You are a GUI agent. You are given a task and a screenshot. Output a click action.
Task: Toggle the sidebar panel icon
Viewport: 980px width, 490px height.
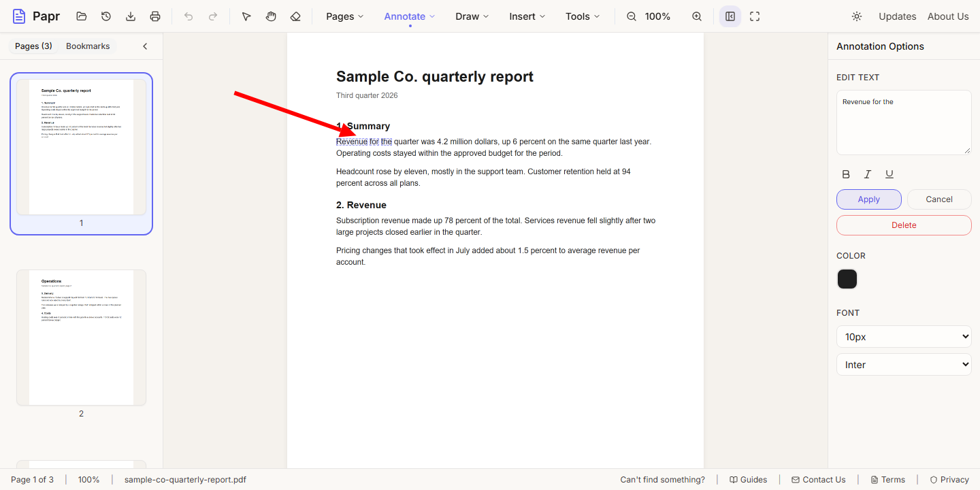[730, 16]
